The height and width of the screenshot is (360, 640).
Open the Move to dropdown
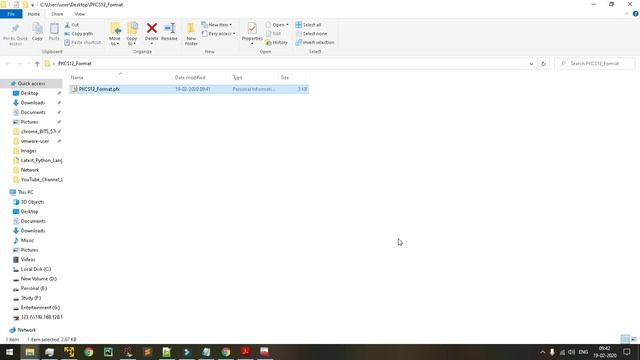[x=115, y=34]
